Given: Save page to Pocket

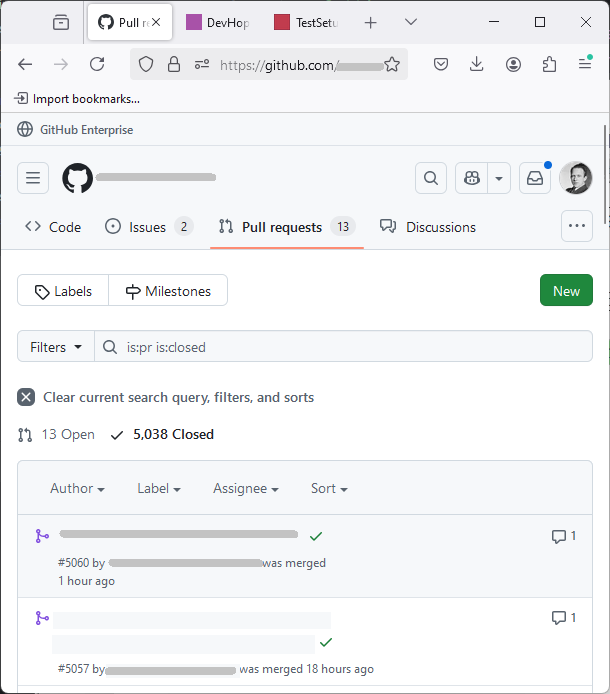Looking at the screenshot, I should coord(440,65).
